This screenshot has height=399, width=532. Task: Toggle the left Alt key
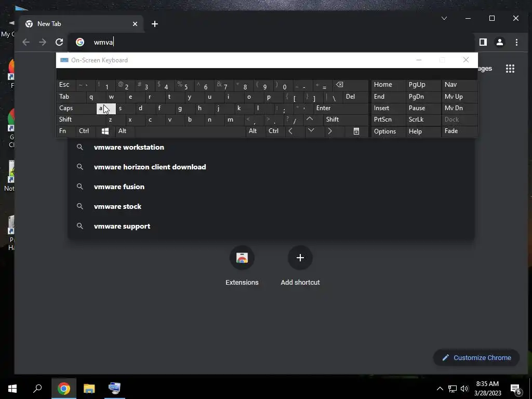(125, 131)
